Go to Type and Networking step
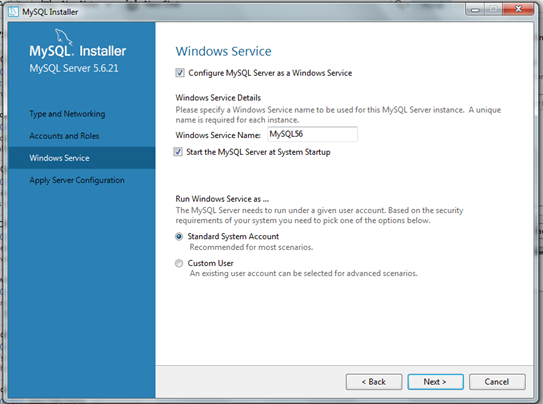543x404 pixels. [67, 114]
